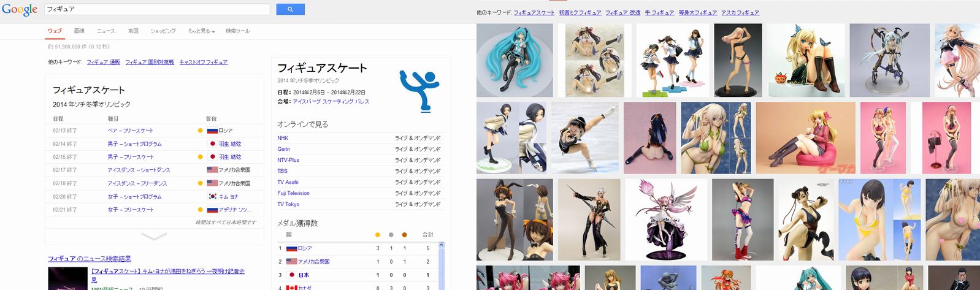Click gold medal dot in 男子–フリースケート row
The image size is (980, 290).
(x=200, y=157)
